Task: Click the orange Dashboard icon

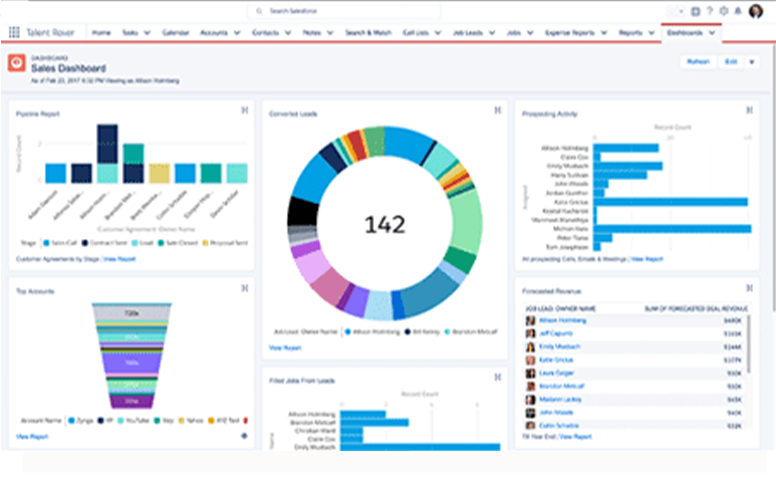Action: pyautogui.click(x=16, y=63)
